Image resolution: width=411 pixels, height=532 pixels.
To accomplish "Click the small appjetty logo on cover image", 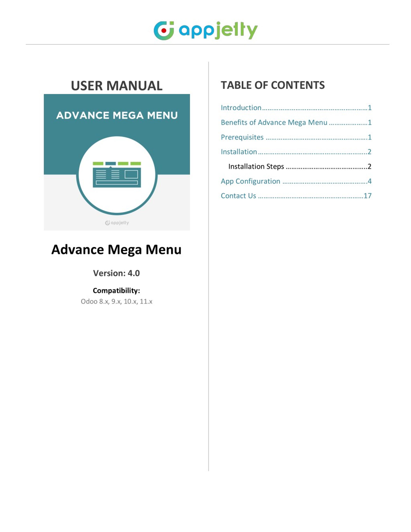I will 117,223.
